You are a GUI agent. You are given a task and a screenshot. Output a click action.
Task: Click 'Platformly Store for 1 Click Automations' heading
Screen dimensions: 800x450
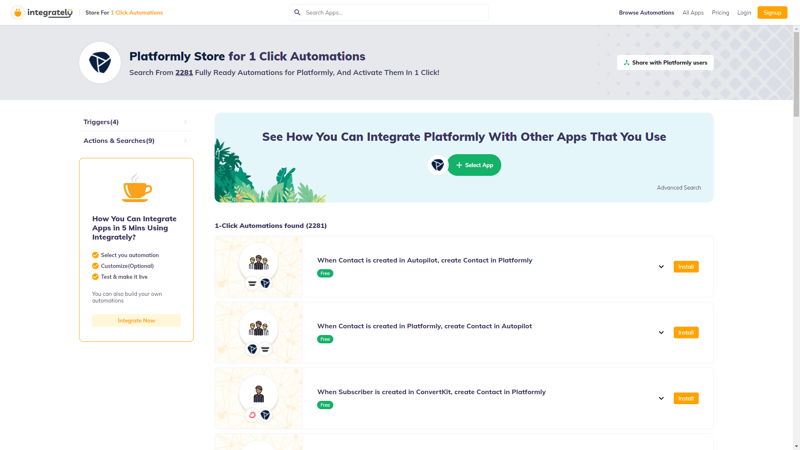(247, 56)
